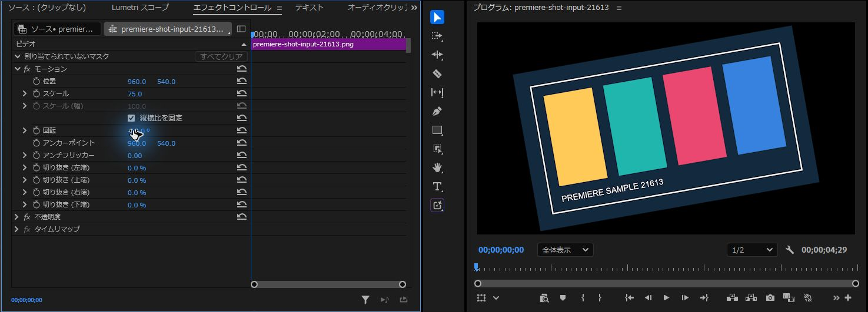Show overflow panel tabs chevron
This screenshot has width=868, height=312.
coord(414,8)
